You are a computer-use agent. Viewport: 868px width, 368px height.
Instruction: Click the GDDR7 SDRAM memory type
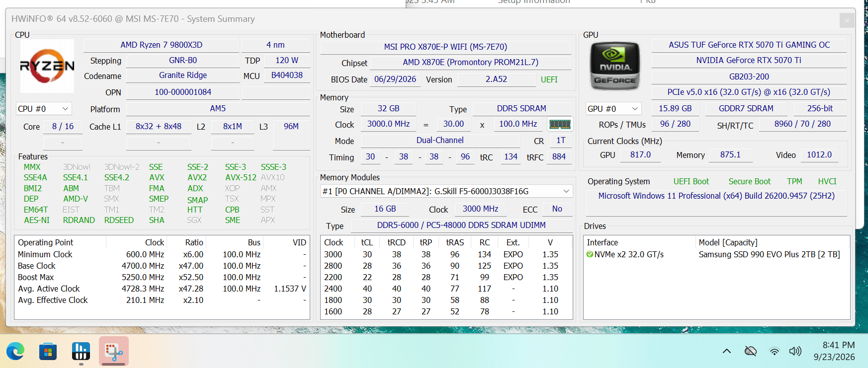point(746,108)
